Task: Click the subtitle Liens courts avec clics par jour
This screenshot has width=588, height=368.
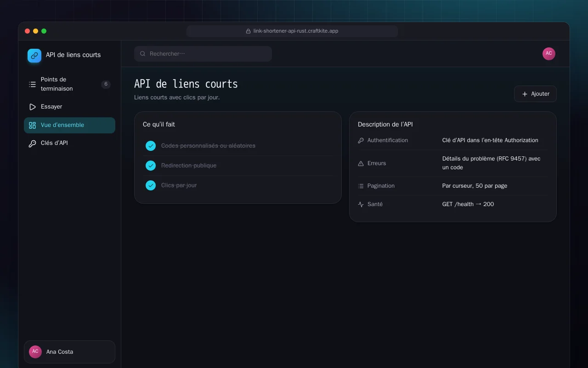Action: point(177,98)
